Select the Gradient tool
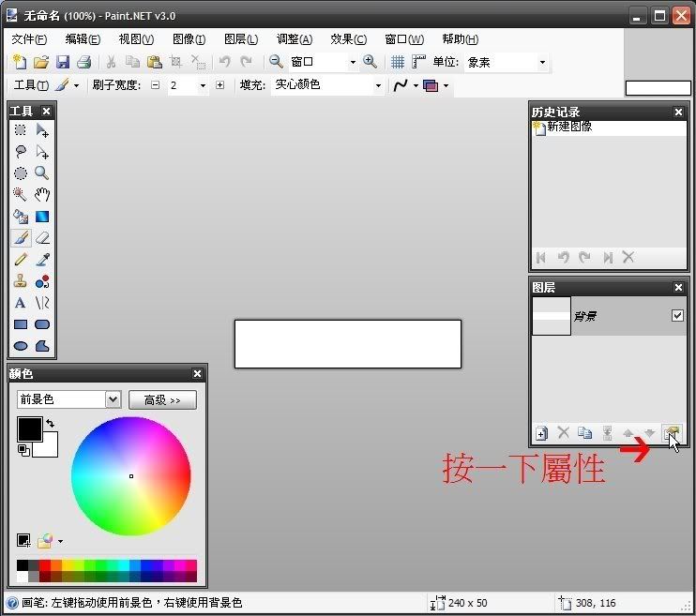Image resolution: width=696 pixels, height=616 pixels. click(42, 217)
